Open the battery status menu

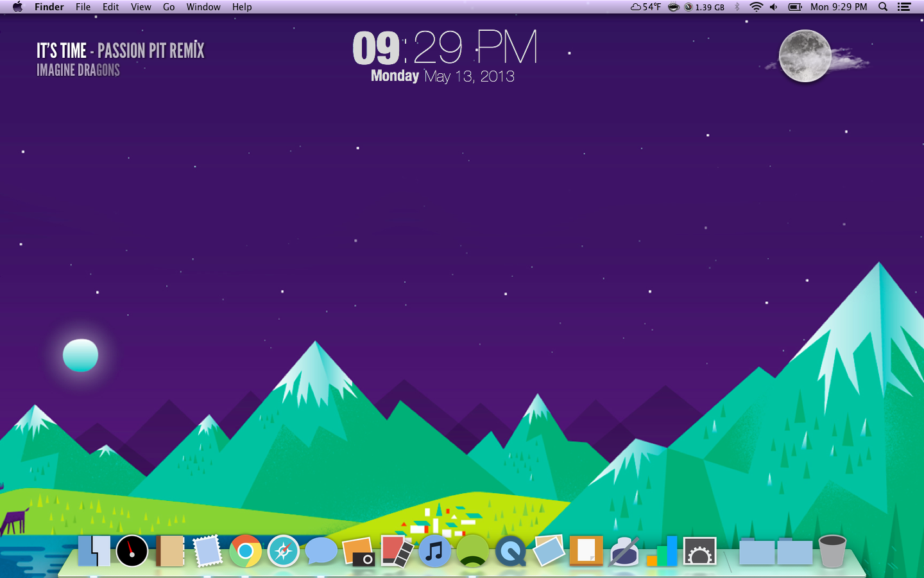795,7
